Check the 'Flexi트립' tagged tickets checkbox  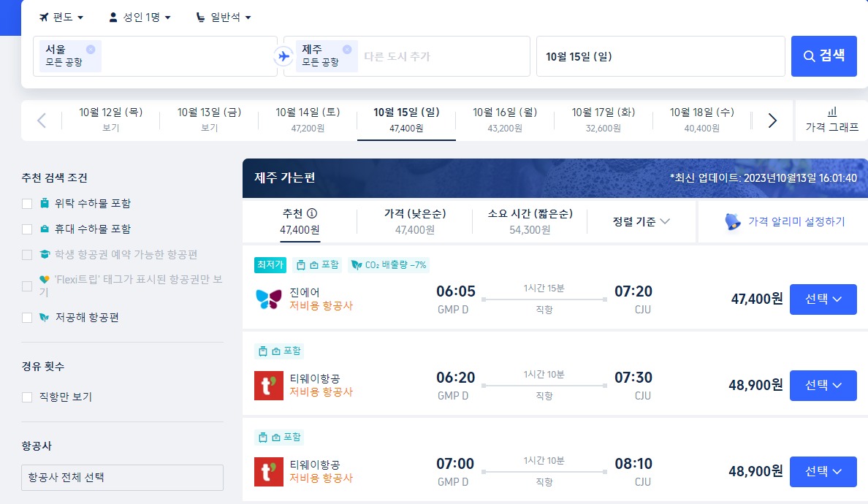click(x=26, y=286)
